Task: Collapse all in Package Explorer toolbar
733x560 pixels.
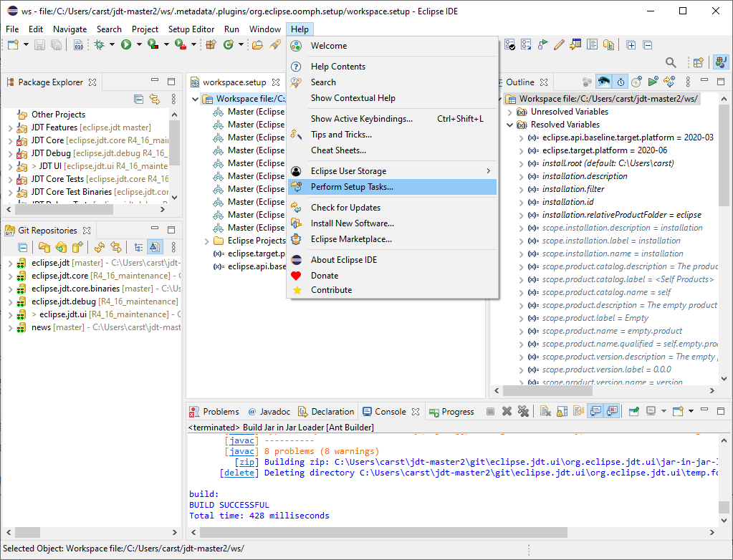Action: tap(138, 99)
